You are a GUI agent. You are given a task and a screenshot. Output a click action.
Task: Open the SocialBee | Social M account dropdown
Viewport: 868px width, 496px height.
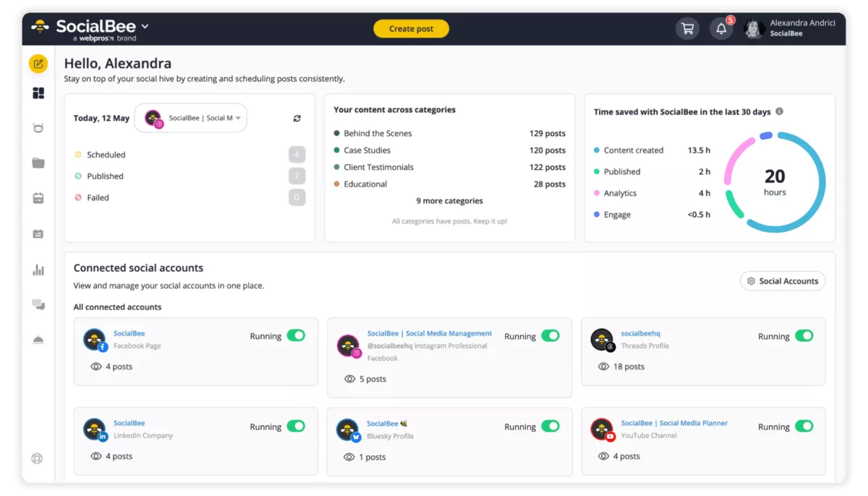(191, 118)
